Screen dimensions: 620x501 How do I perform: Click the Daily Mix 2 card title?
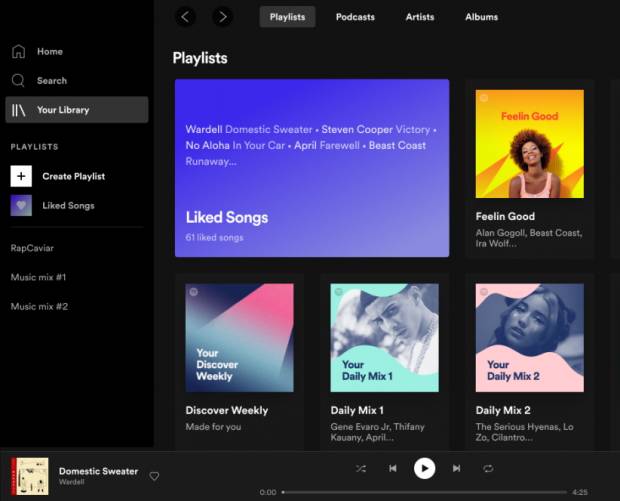point(503,410)
